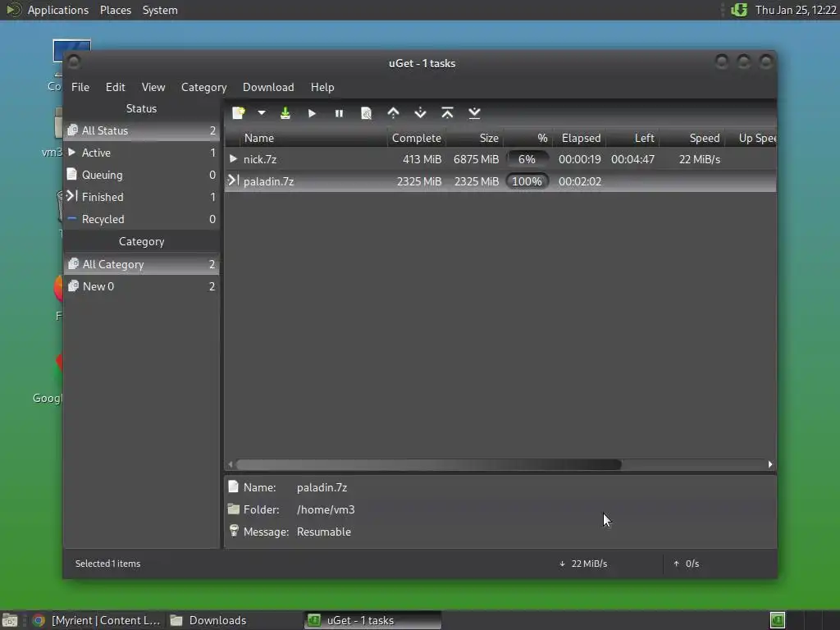Select the nick.7z download row

tap(500, 159)
